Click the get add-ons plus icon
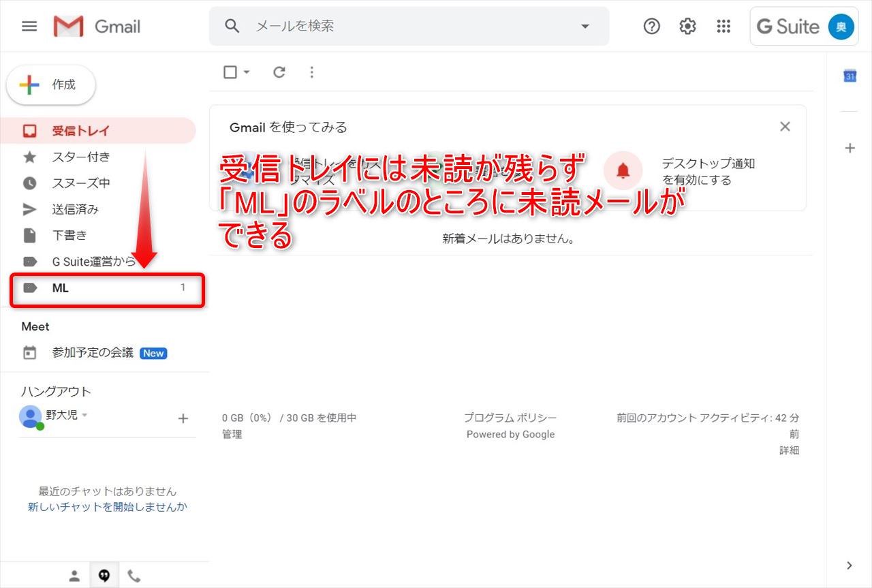The height and width of the screenshot is (588, 872). (850, 148)
